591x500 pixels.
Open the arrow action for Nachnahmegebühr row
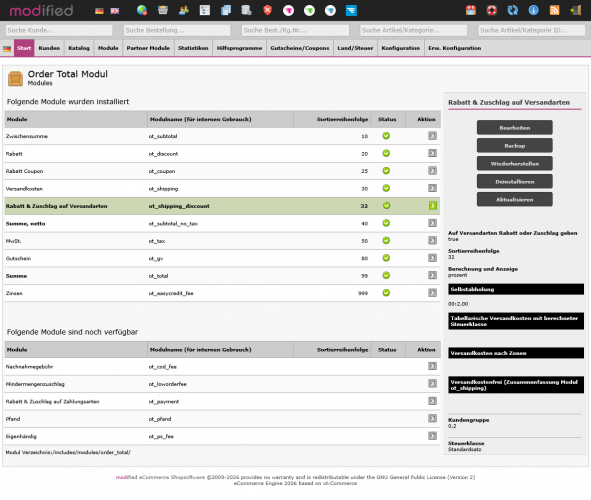pos(432,366)
